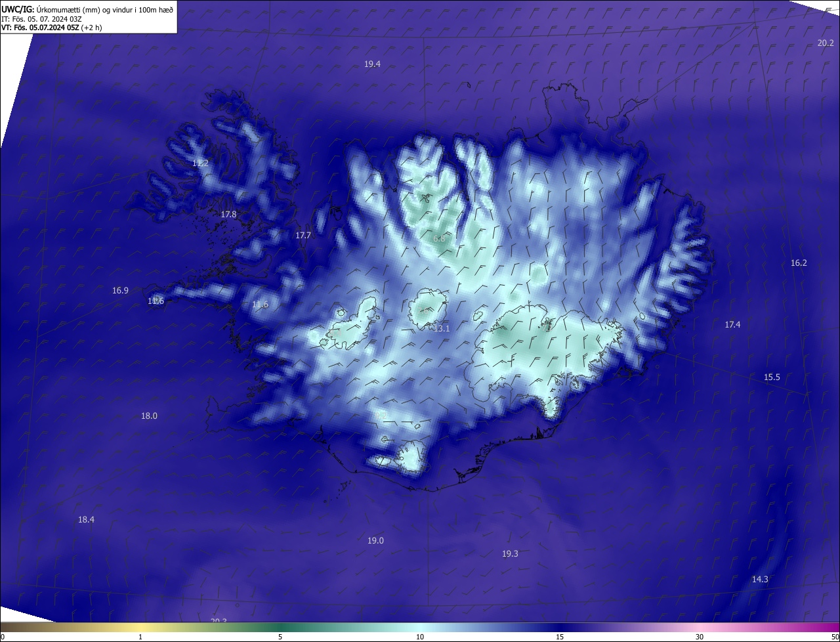This screenshot has height=642, width=840.
Task: Click the colour scale tick label 10
Action: [x=420, y=637]
